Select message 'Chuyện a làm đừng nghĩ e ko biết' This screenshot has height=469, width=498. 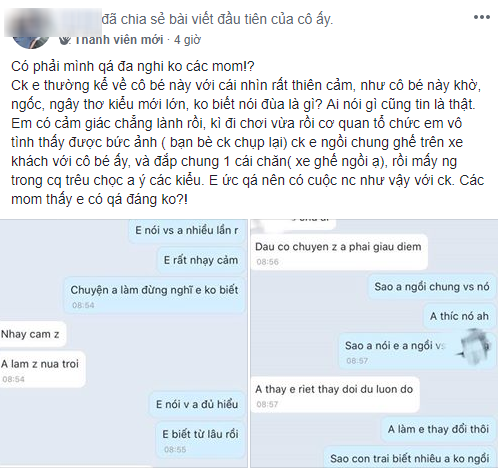coord(154,295)
